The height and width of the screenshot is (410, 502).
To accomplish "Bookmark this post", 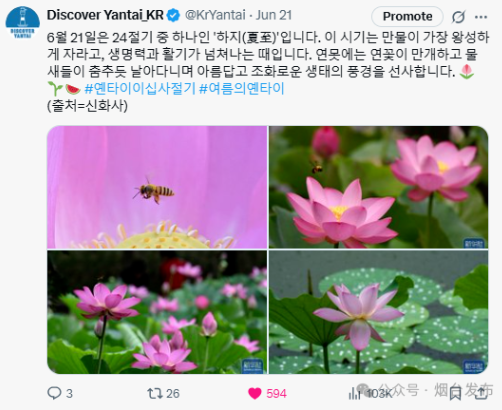I will click(455, 393).
